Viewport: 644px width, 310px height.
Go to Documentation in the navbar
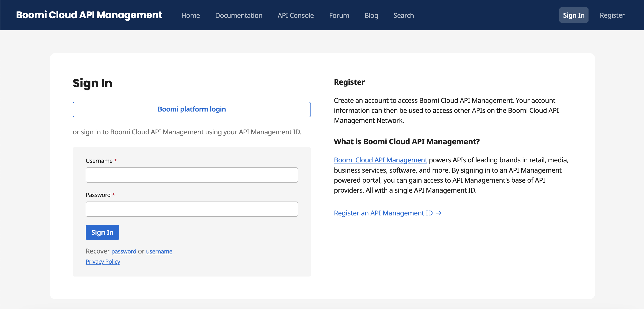coord(238,15)
